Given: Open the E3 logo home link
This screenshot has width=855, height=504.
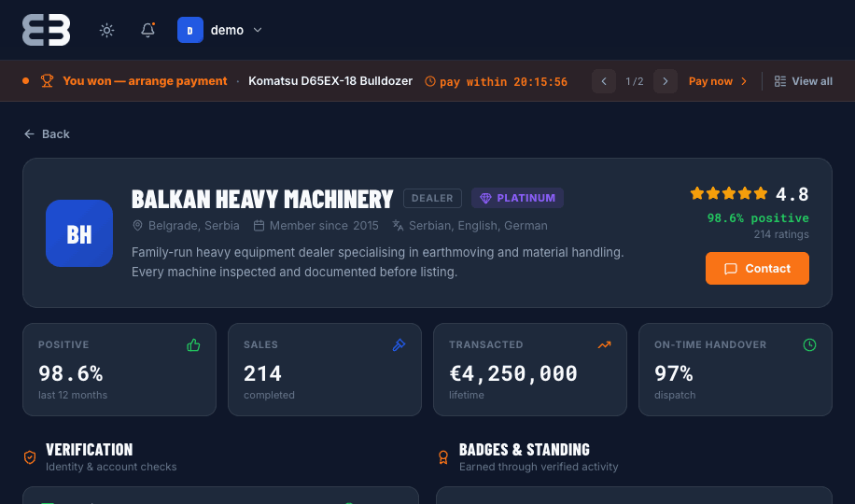Looking at the screenshot, I should click(47, 30).
